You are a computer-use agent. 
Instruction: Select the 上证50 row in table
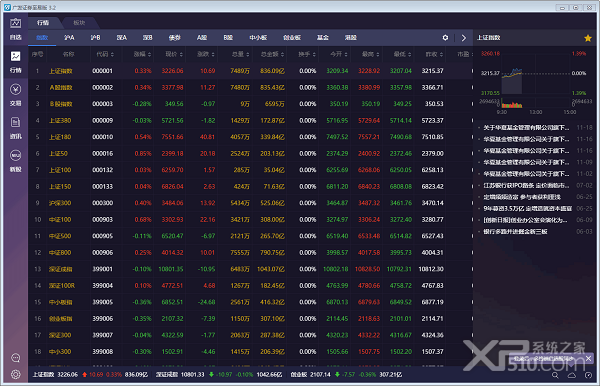(251, 153)
